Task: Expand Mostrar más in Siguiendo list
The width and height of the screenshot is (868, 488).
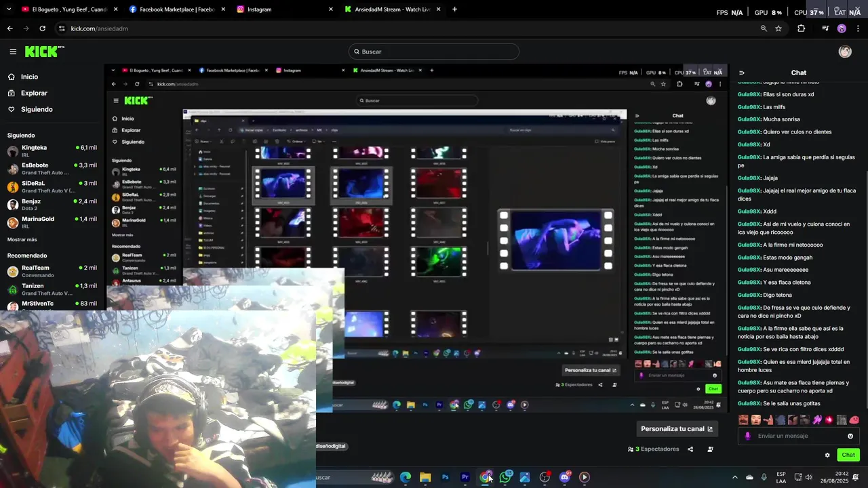Action: click(22, 239)
